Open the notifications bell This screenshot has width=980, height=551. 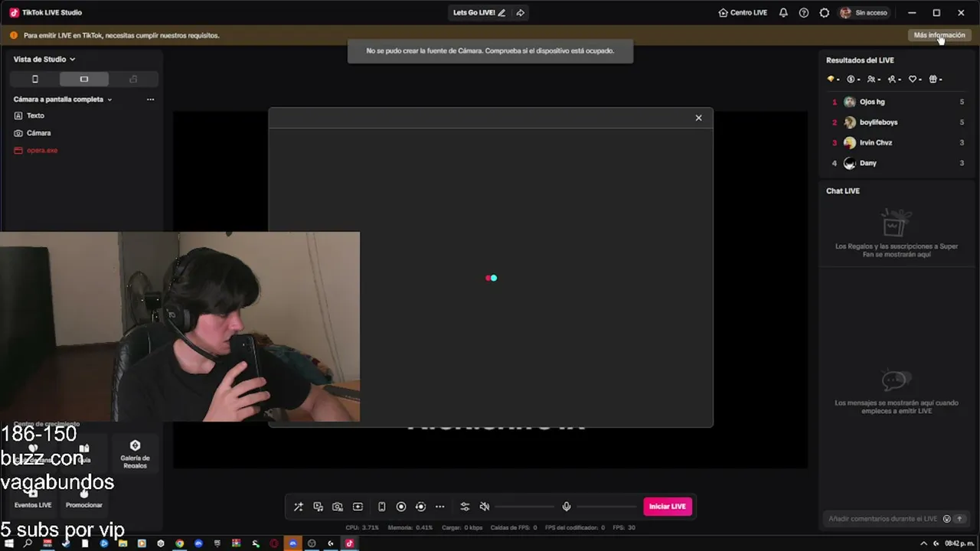tap(783, 13)
